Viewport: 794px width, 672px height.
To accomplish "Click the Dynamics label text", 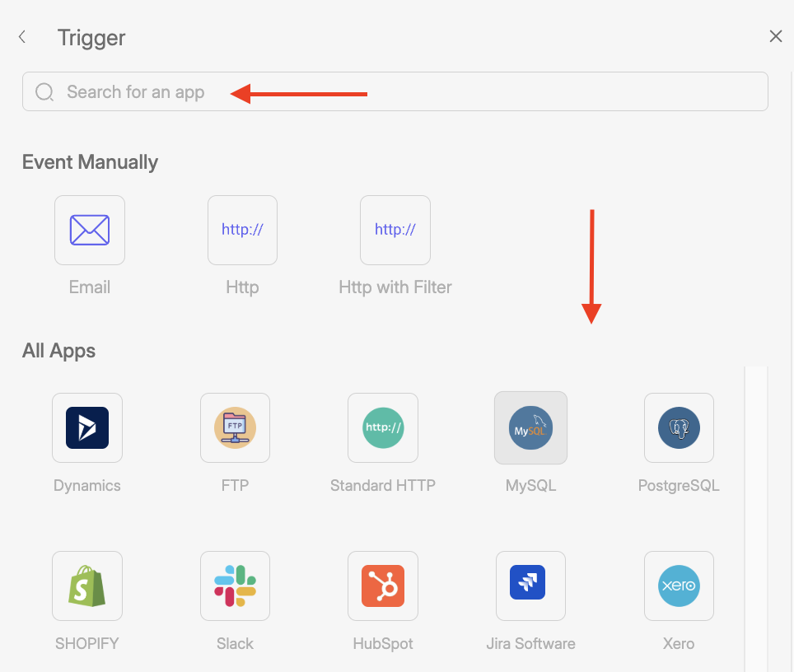I will pyautogui.click(x=87, y=486).
